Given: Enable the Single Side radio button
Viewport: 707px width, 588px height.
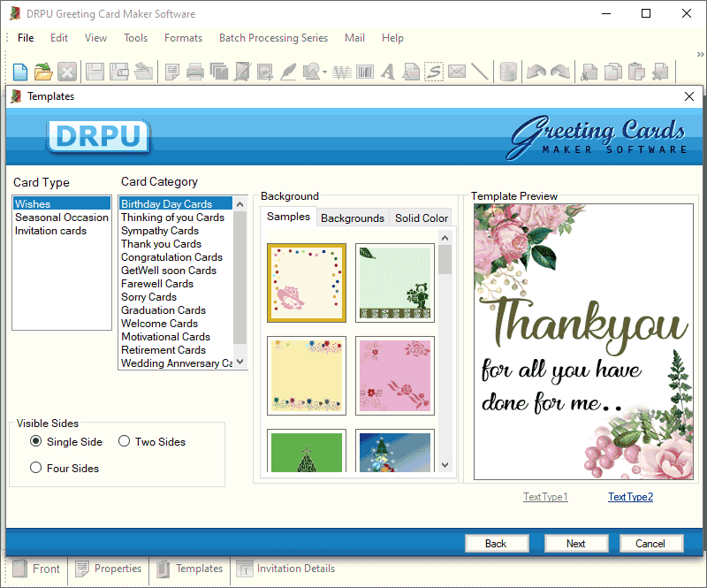Looking at the screenshot, I should coord(36,441).
